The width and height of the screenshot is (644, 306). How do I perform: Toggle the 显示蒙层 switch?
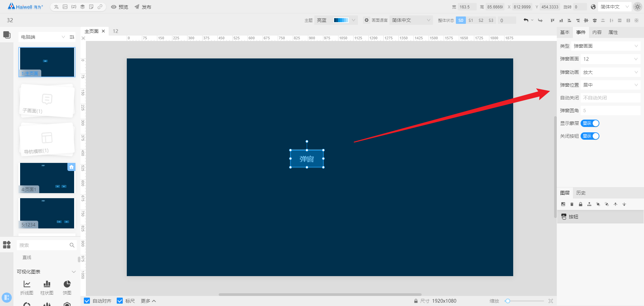click(x=590, y=123)
